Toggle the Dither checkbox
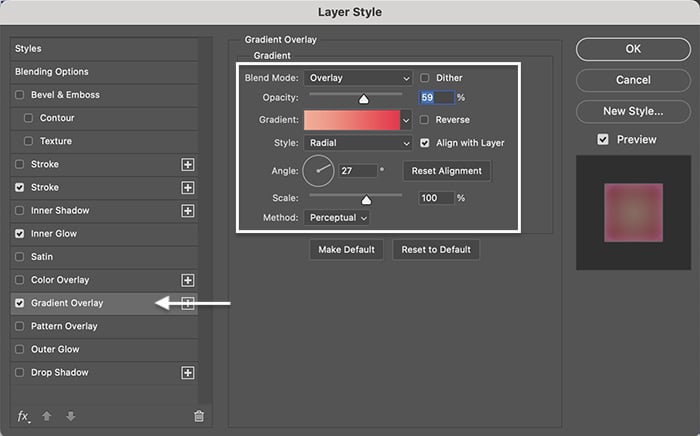 click(425, 78)
